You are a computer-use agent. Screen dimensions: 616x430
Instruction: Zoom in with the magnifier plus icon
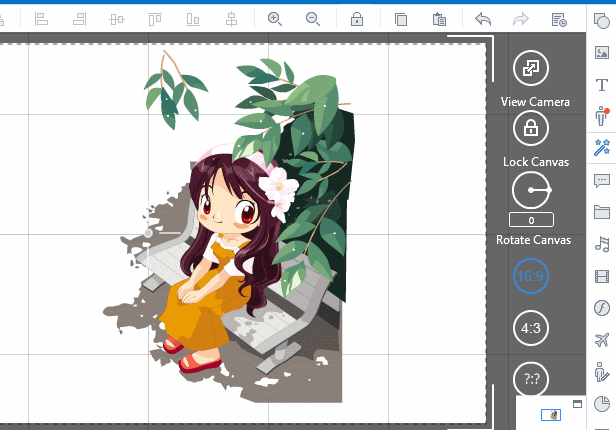(275, 19)
